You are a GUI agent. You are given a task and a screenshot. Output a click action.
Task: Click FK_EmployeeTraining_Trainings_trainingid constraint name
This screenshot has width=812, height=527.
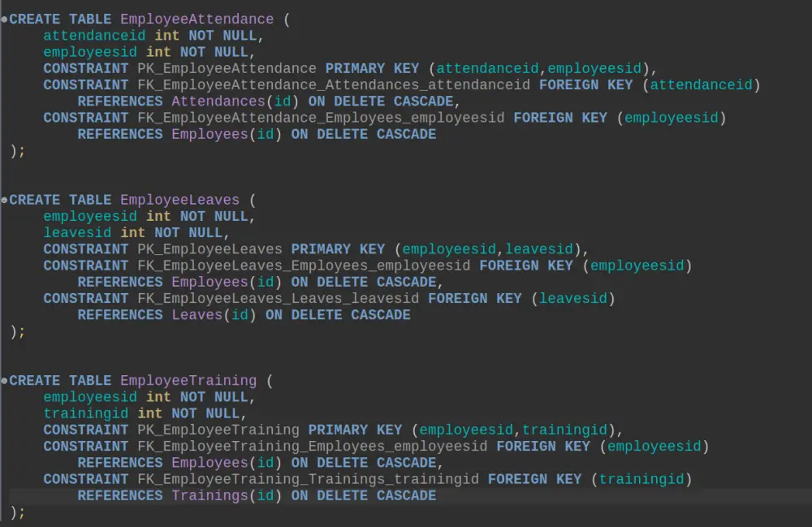(308, 479)
